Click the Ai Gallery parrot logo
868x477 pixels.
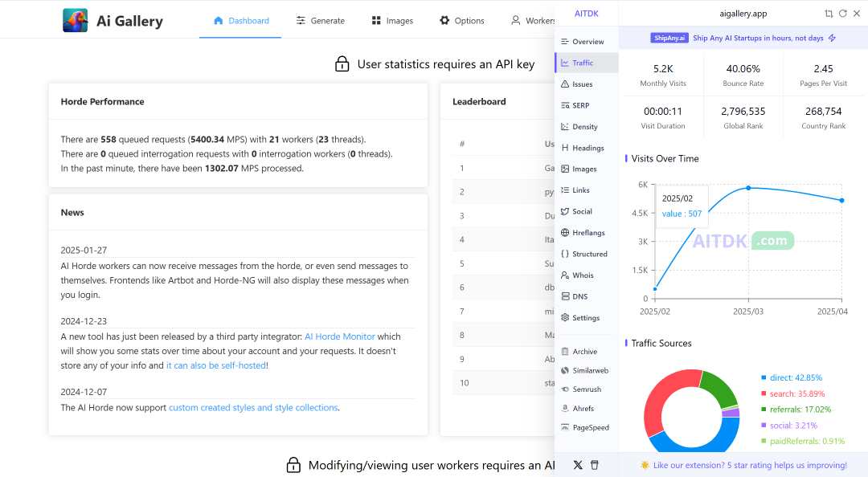76,20
